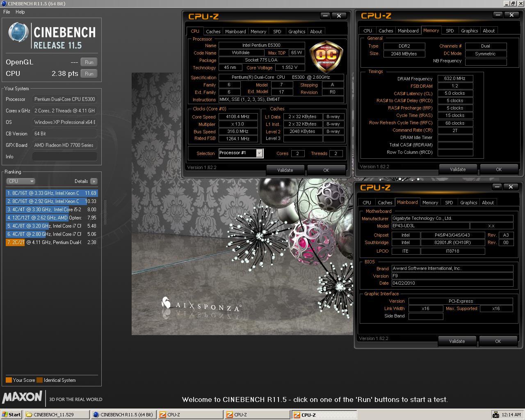Select your score entry 2C/2T @ 4.11 GHz
525x420 pixels.
coord(52,242)
